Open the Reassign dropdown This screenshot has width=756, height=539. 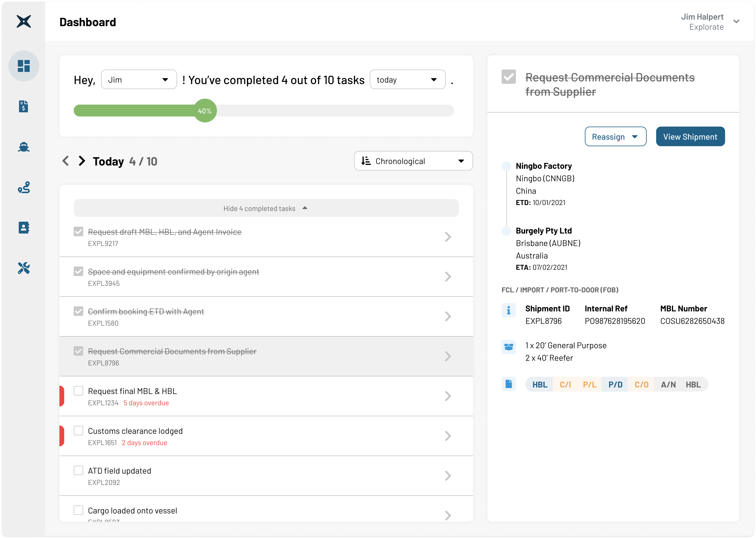[x=615, y=136]
